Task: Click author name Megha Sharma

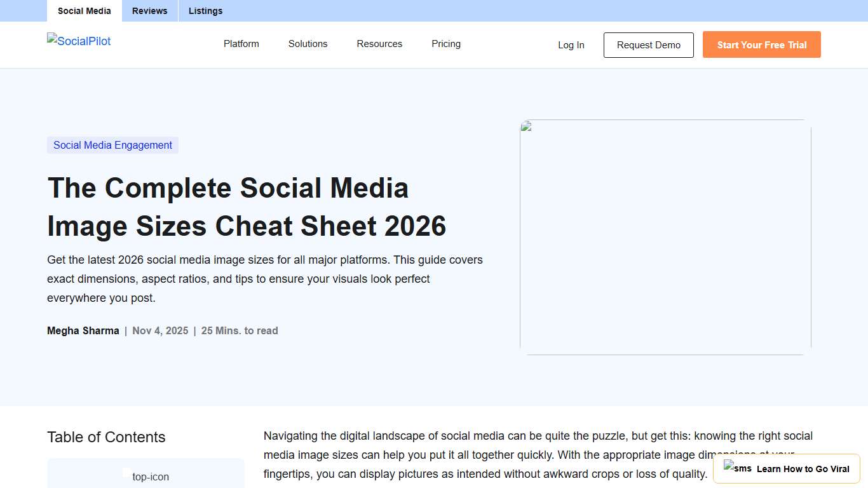Action: point(83,330)
